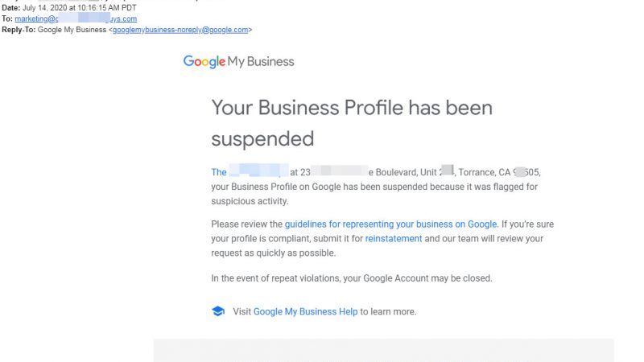Open the marketing email address link
Screen dimensions: 644x362
tap(76, 19)
